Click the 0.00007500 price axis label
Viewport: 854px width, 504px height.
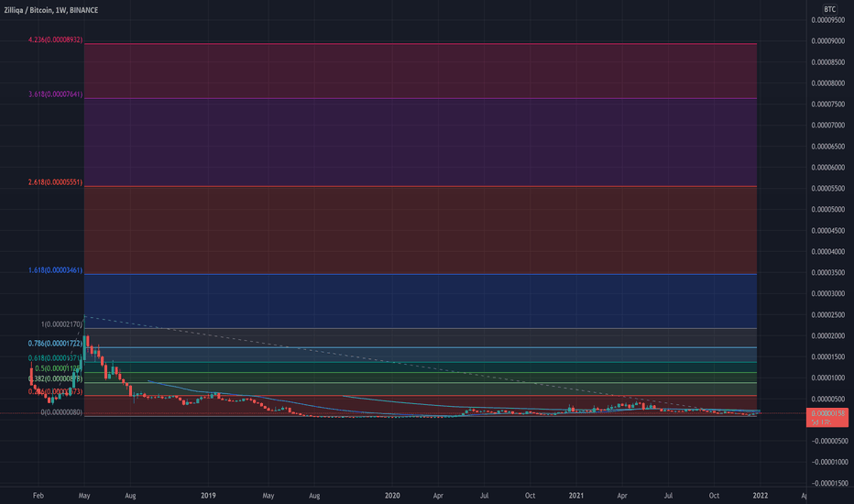coord(828,104)
